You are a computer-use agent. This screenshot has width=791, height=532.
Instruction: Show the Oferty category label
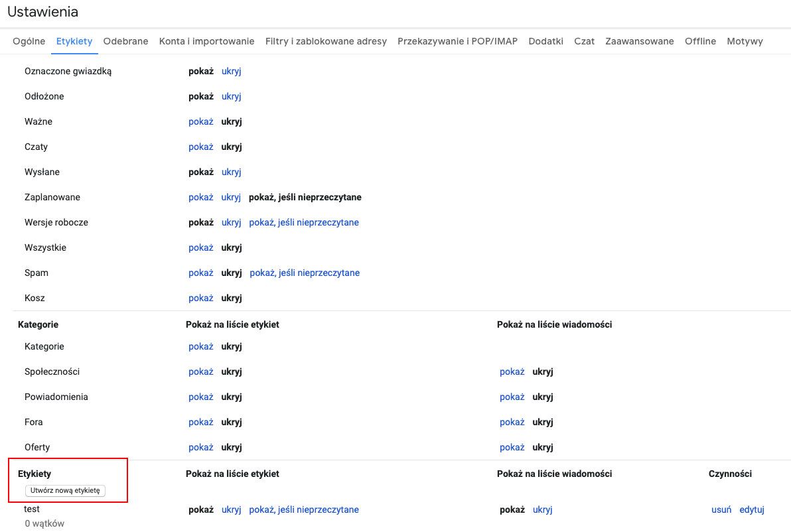coord(200,447)
